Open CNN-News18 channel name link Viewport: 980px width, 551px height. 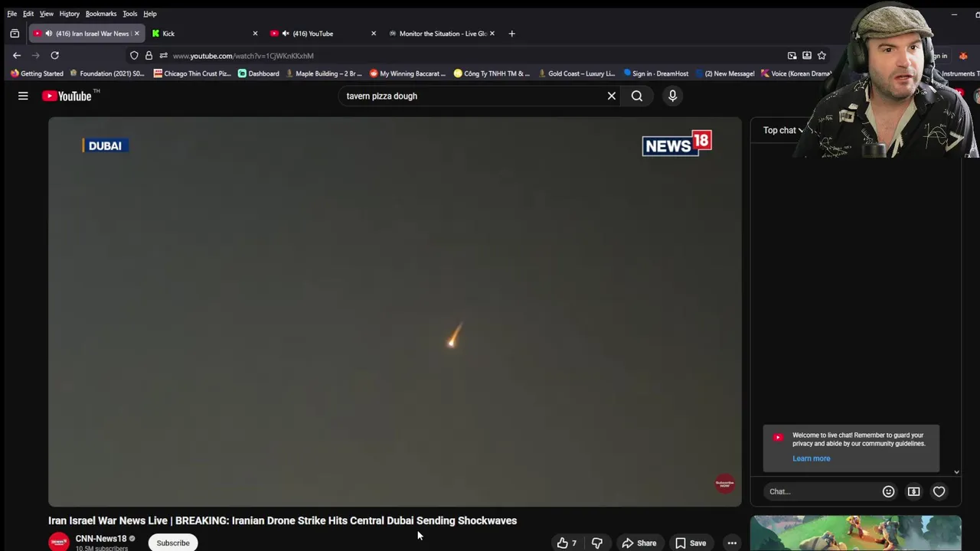(101, 539)
